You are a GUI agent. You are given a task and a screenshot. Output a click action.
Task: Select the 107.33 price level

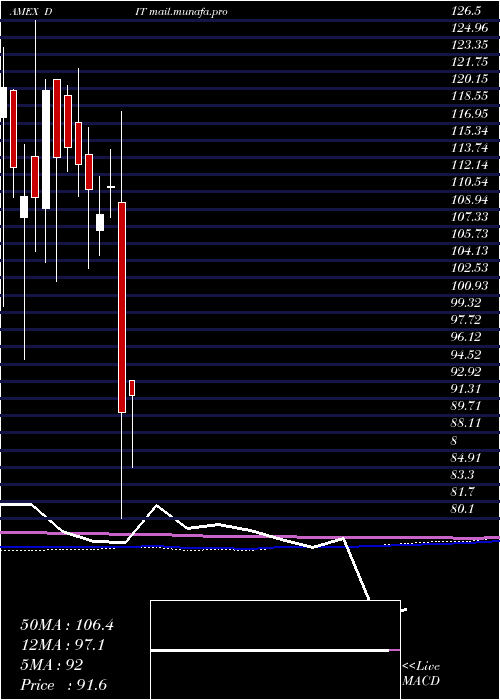(x=469, y=217)
